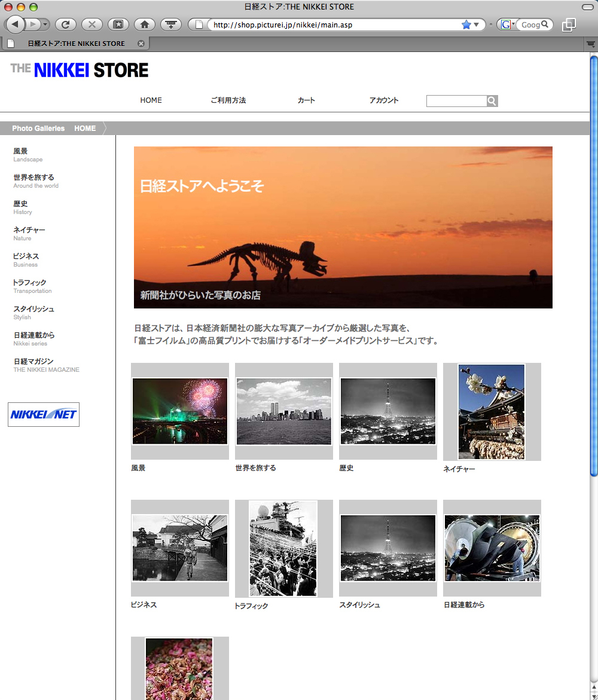The width and height of the screenshot is (598, 700).
Task: Click the site search magnifier button
Action: point(492,101)
